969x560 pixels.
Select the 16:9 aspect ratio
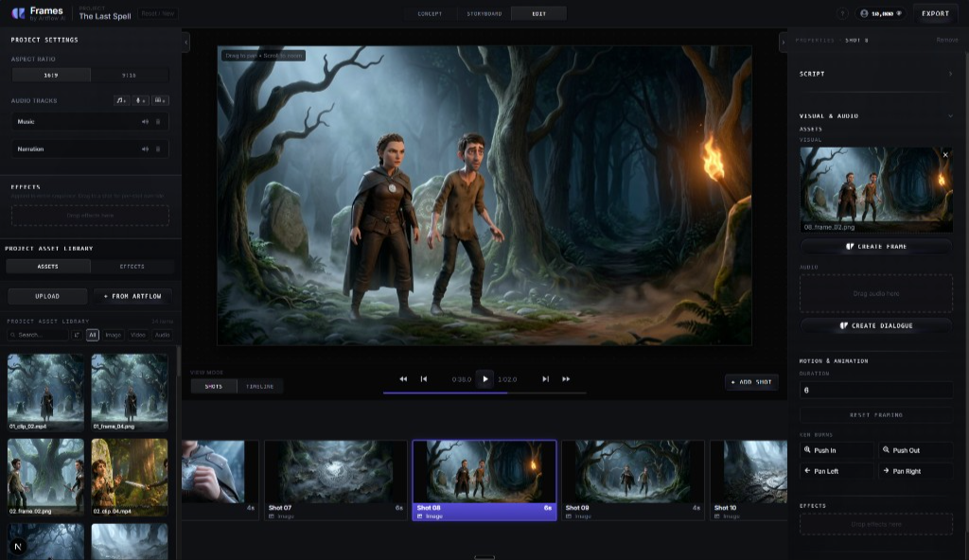[x=51, y=76]
